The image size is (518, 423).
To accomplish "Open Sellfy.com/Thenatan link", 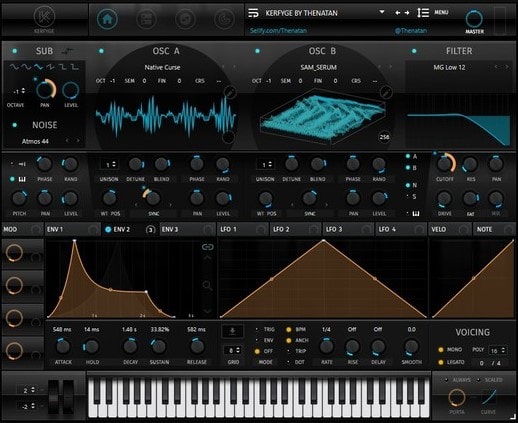I will coord(278,31).
